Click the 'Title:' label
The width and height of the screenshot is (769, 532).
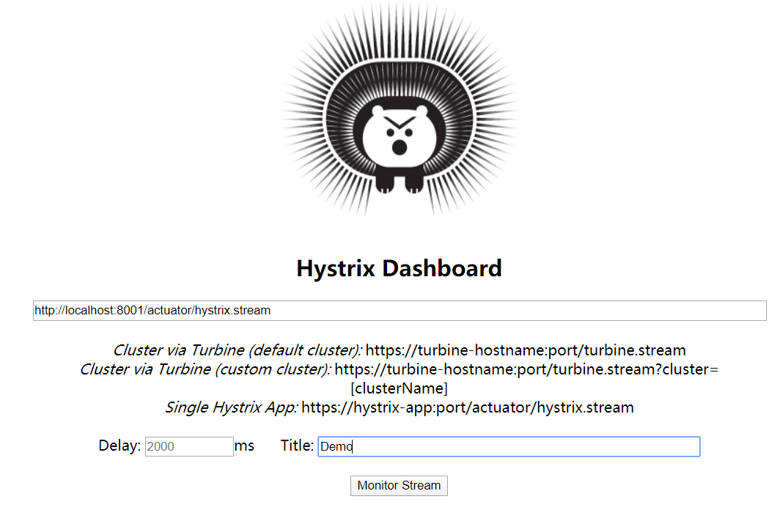pos(297,446)
